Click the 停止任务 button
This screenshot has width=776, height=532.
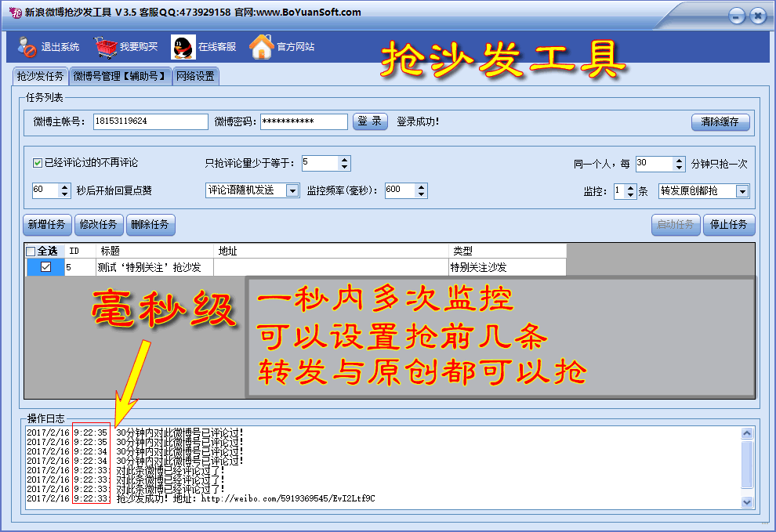click(x=729, y=225)
